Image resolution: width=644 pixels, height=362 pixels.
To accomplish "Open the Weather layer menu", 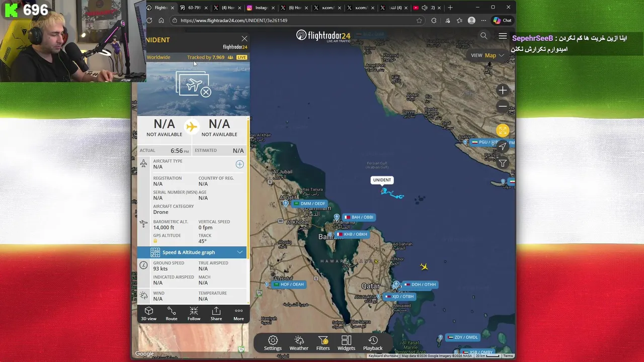I will [x=299, y=343].
